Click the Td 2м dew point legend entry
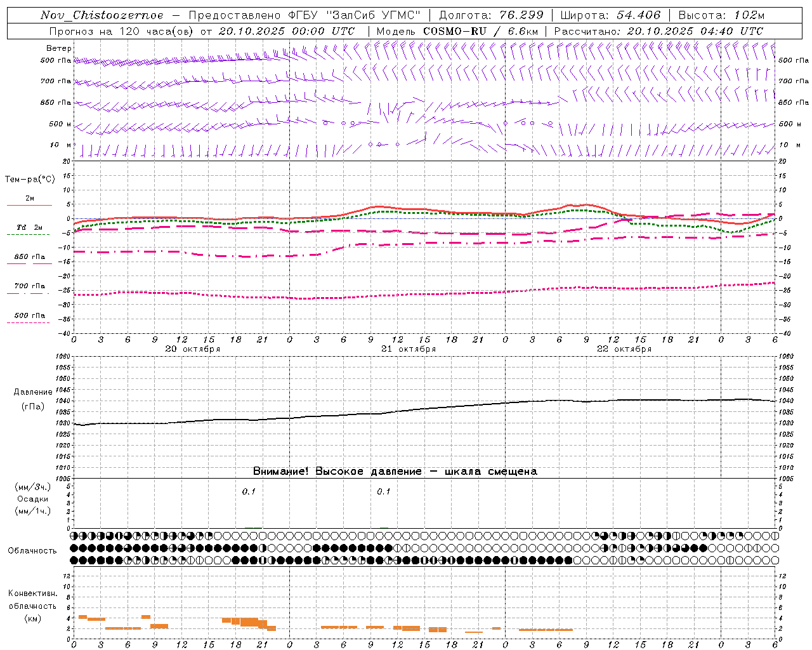The width and height of the screenshot is (812, 650). point(30,227)
